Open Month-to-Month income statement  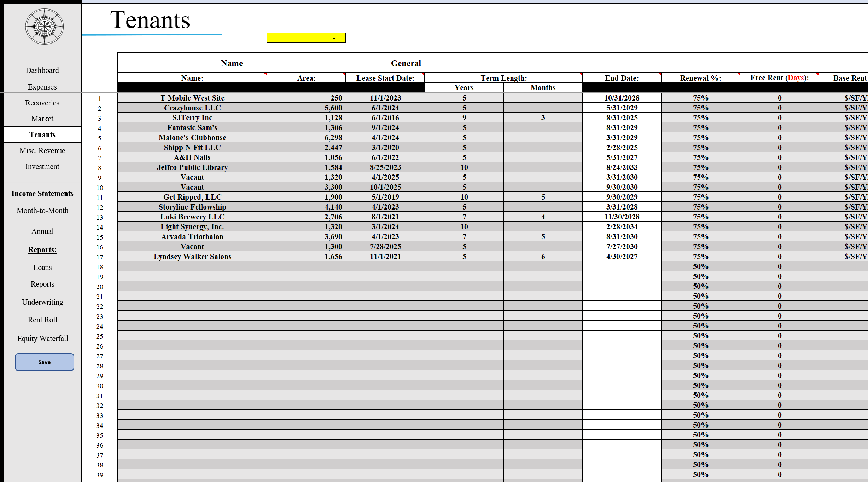click(42, 210)
